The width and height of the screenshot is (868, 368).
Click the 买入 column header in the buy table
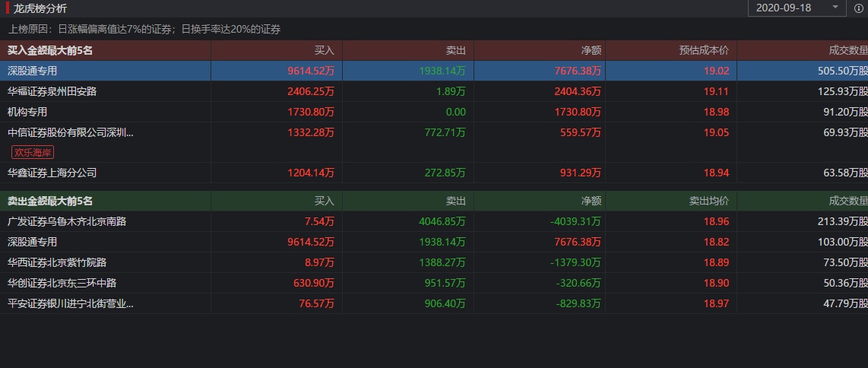325,50
